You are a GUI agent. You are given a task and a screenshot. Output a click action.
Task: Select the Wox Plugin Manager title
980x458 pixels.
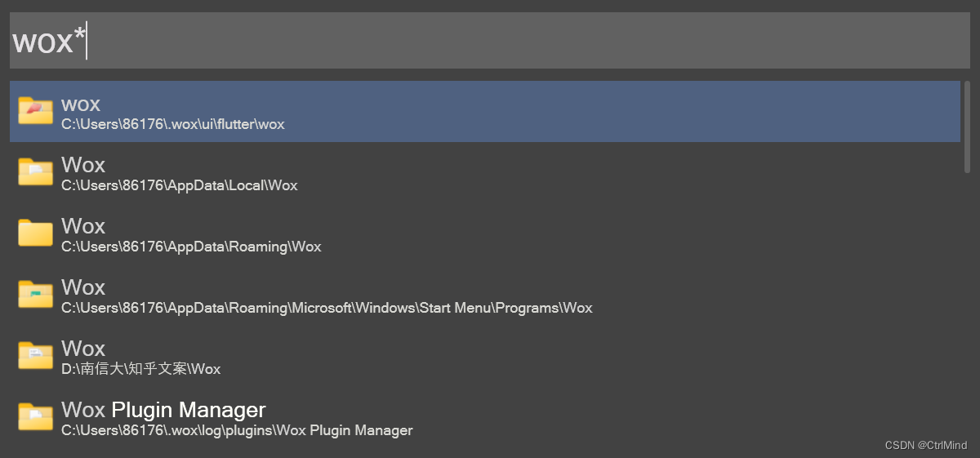pyautogui.click(x=163, y=410)
